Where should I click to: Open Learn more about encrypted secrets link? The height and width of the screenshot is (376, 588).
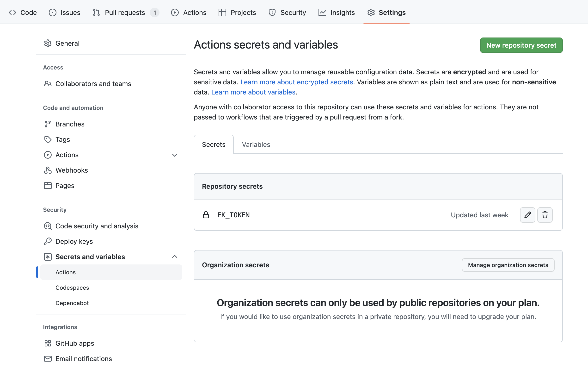point(296,82)
